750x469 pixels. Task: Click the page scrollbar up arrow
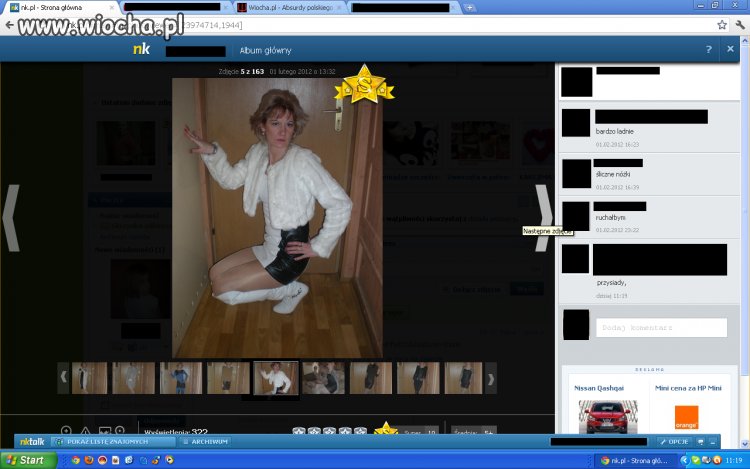(745, 41)
